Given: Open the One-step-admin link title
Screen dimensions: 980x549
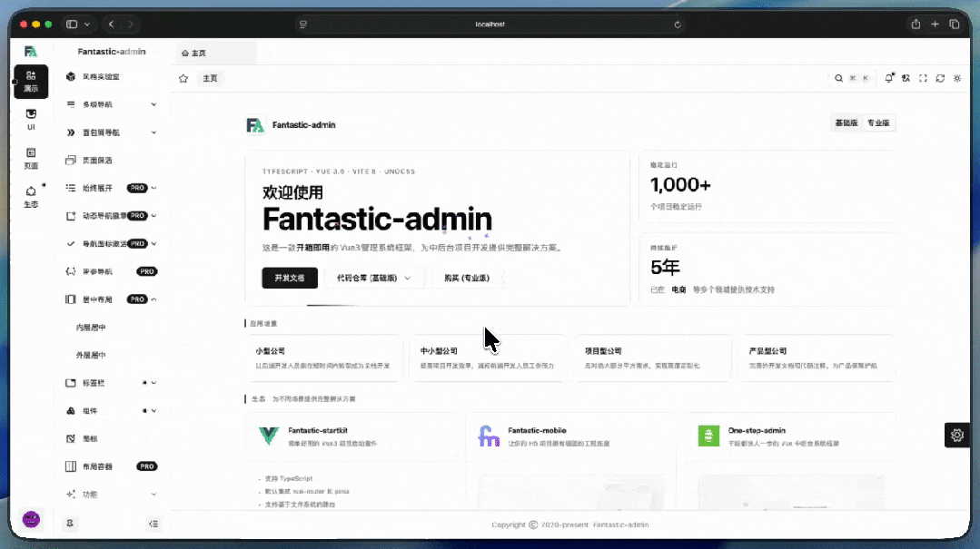Looking at the screenshot, I should click(x=757, y=430).
